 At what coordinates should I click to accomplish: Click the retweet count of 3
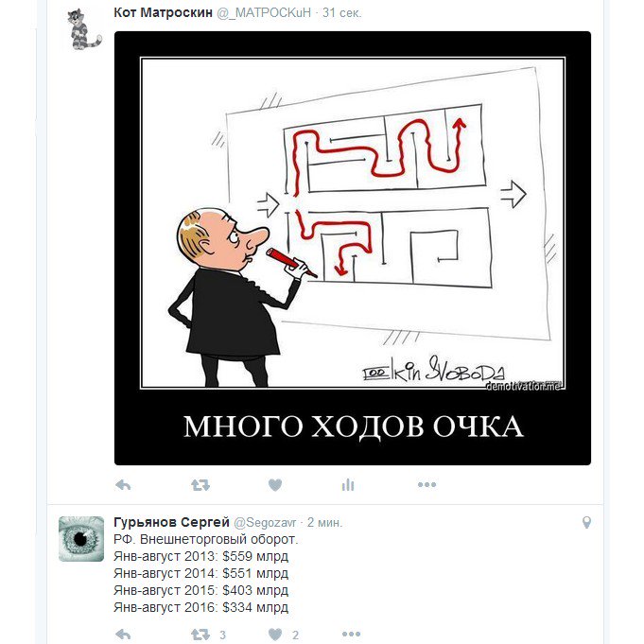(222, 635)
